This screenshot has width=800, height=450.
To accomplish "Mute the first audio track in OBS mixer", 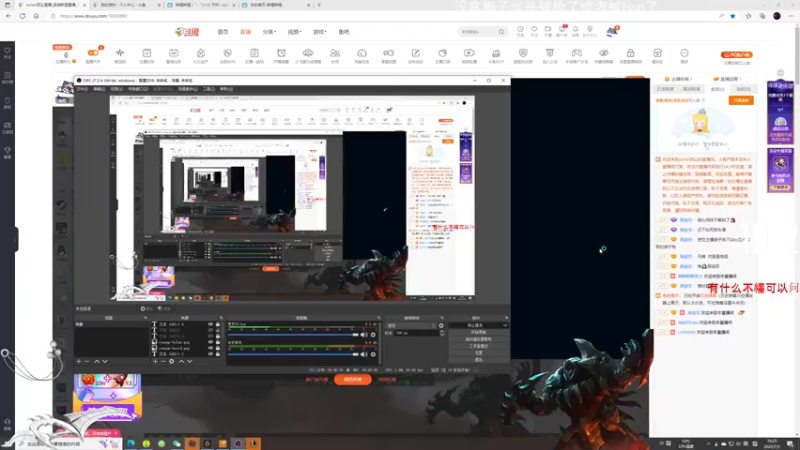I will (x=364, y=335).
